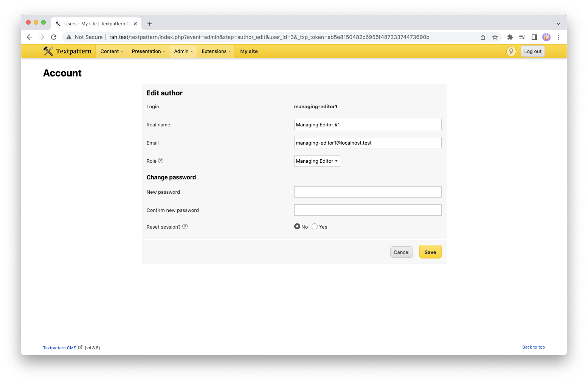Open the media control playlist icon
588x383 pixels.
522,37
